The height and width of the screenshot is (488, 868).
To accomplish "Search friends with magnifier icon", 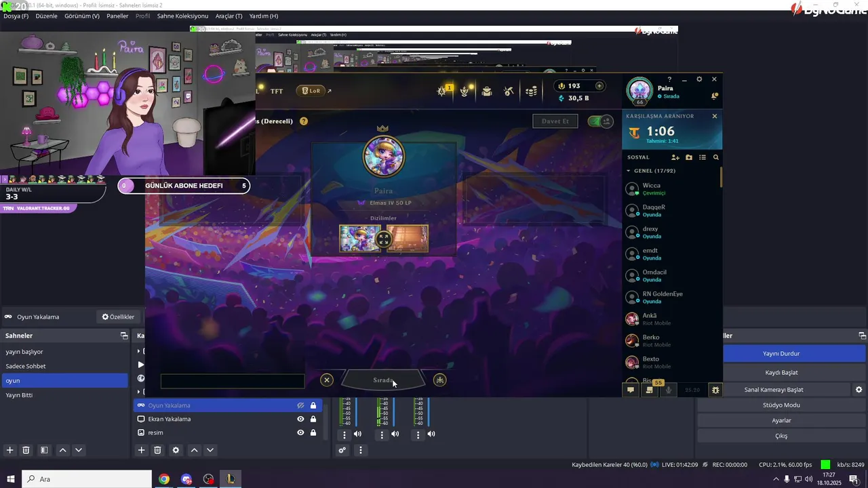I will tap(715, 157).
